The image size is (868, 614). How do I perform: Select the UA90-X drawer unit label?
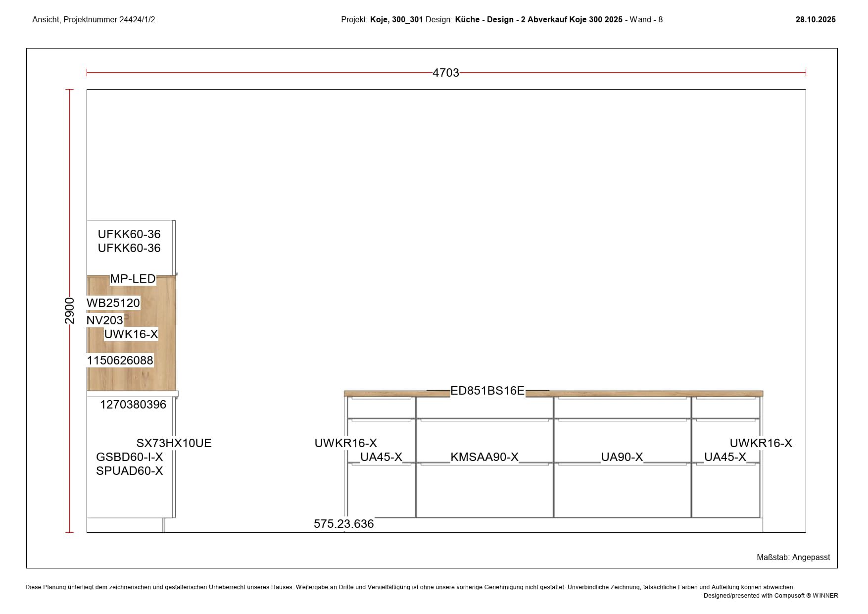click(x=622, y=457)
